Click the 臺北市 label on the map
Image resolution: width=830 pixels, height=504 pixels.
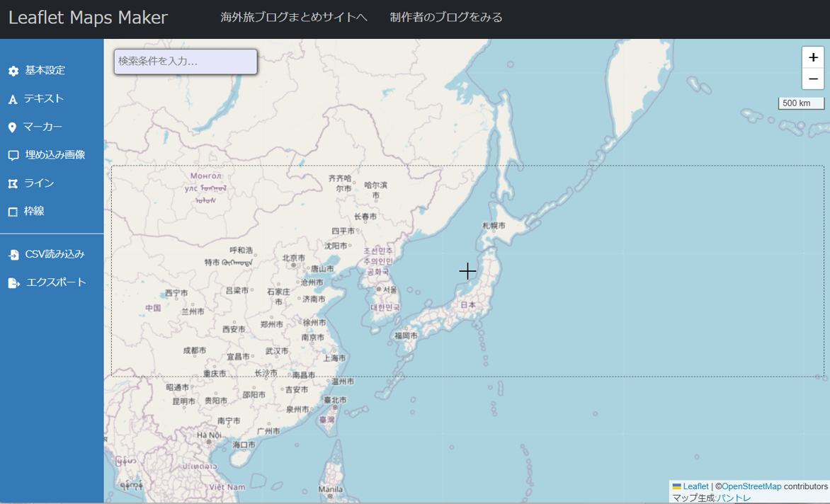(335, 401)
